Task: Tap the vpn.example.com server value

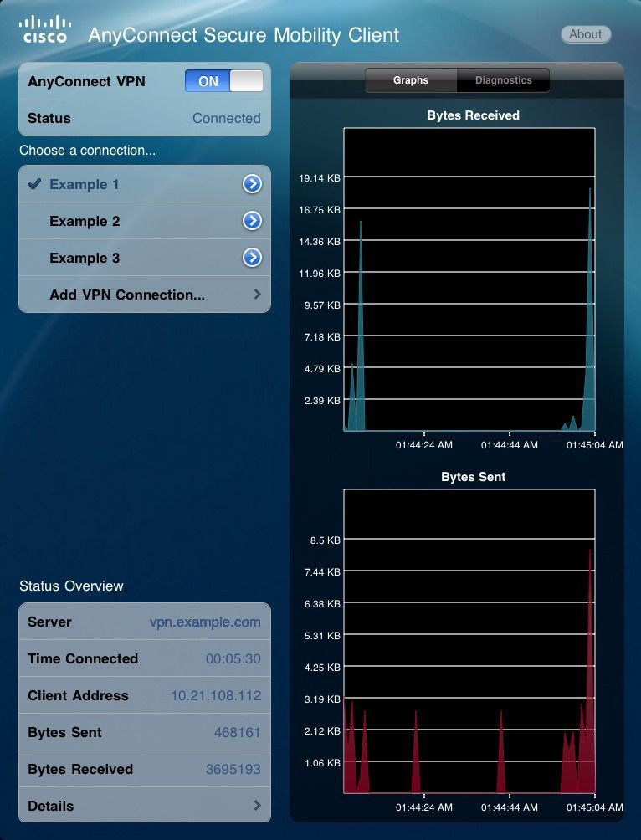Action: coord(205,622)
